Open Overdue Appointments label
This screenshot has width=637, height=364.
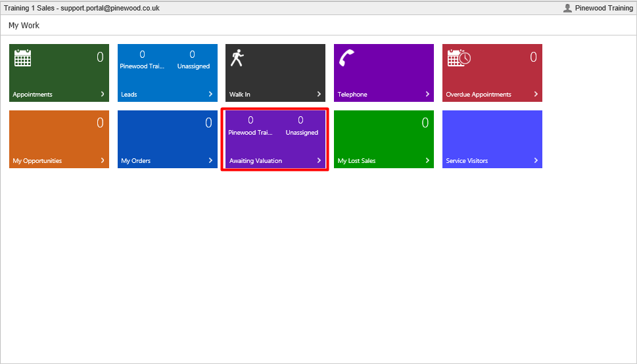tap(479, 94)
